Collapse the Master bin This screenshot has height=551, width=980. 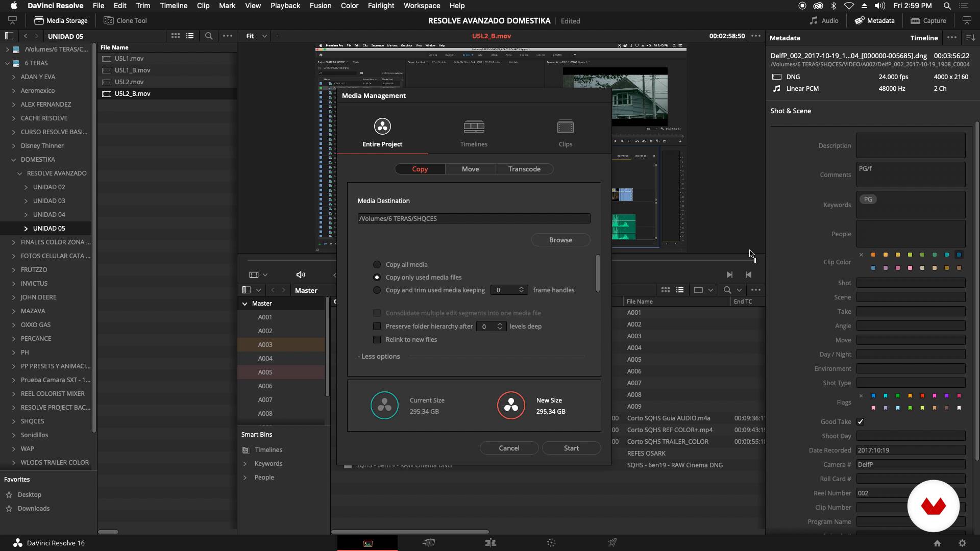244,303
